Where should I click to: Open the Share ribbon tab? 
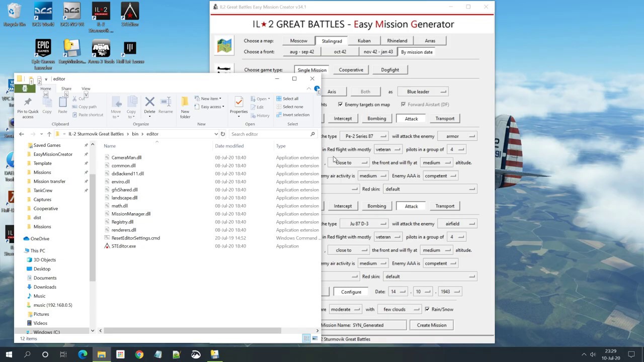(x=66, y=88)
